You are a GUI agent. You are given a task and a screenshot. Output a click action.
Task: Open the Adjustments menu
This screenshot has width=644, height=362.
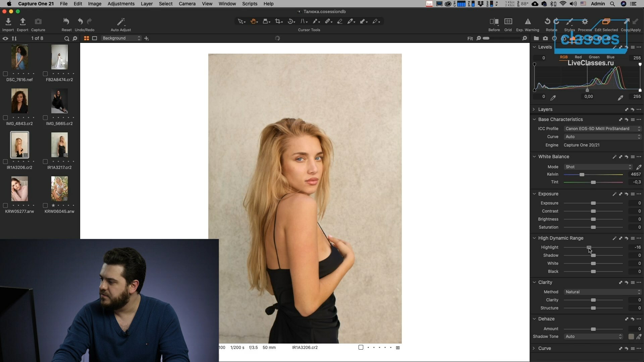[x=121, y=4]
